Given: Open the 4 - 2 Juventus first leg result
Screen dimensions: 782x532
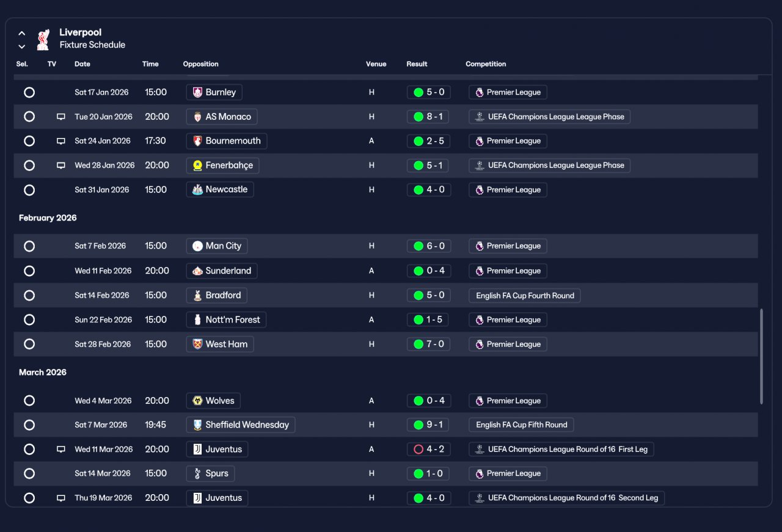Looking at the screenshot, I should point(429,450).
